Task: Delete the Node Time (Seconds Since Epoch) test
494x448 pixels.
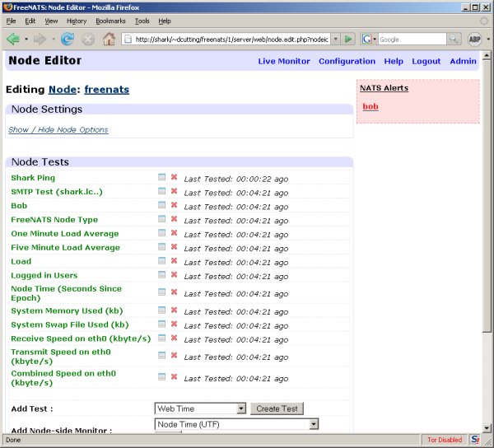Action: coord(174,292)
